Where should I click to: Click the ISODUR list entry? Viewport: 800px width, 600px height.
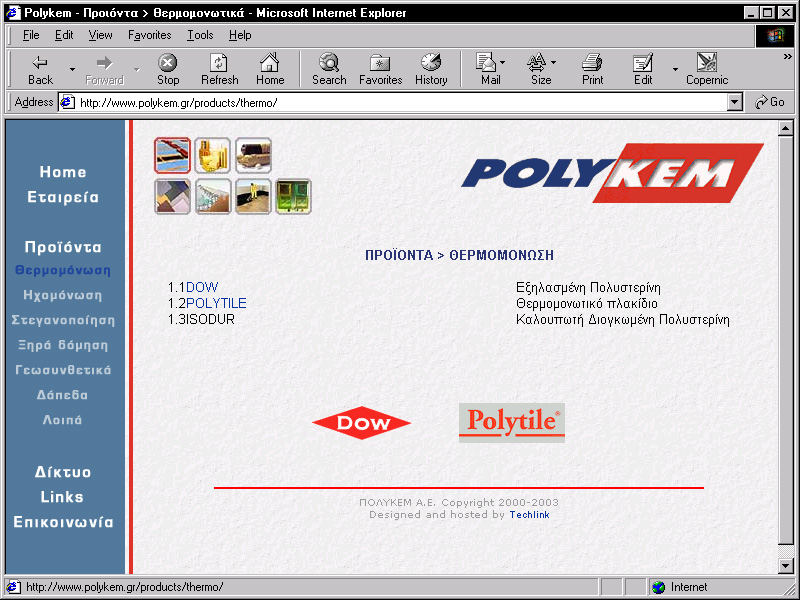pos(210,319)
